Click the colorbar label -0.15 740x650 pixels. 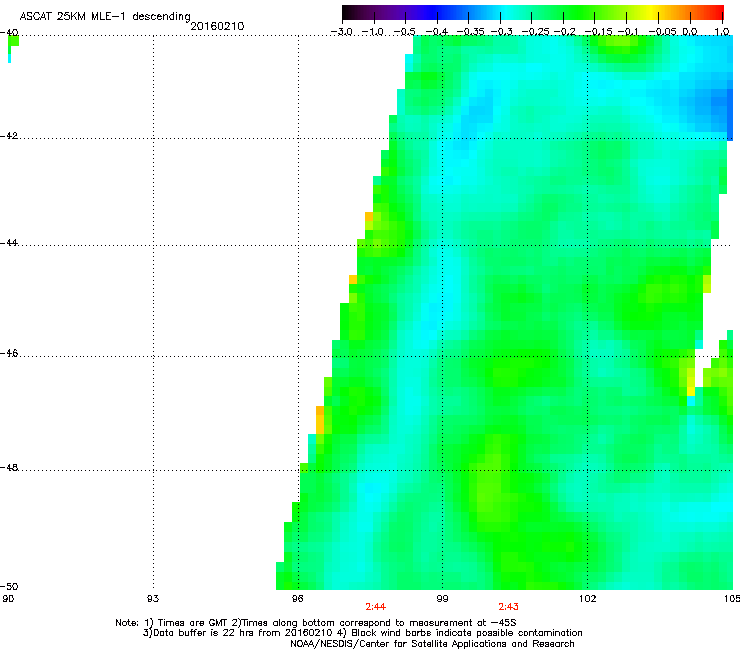click(598, 32)
